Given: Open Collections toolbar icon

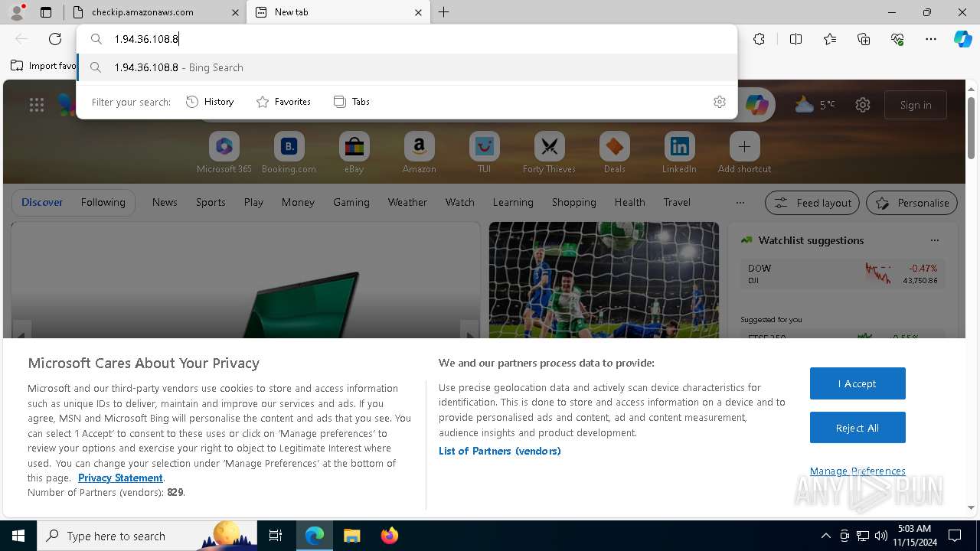Looking at the screenshot, I should [864, 39].
